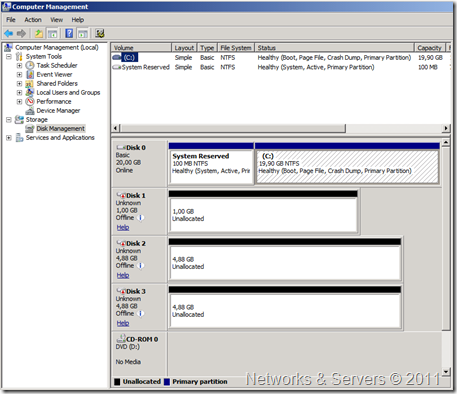Open the View menu
Viewport: 457px width, 394px height.
point(57,20)
